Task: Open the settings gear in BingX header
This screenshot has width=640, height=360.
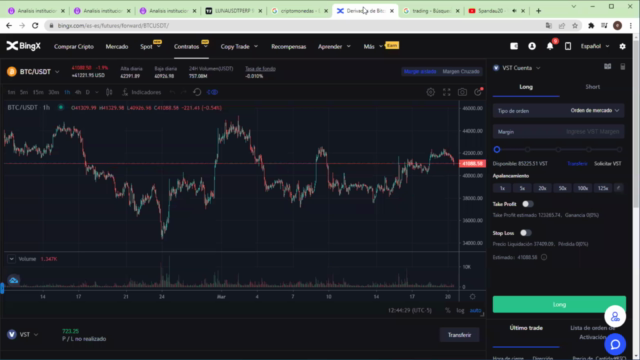Action: pos(622,47)
